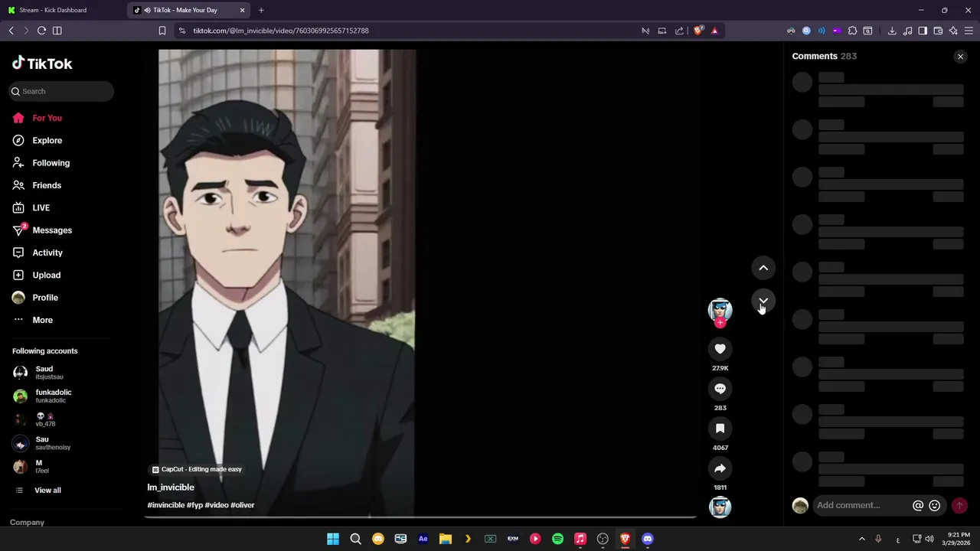Open the browser main hamburger menu

969,31
